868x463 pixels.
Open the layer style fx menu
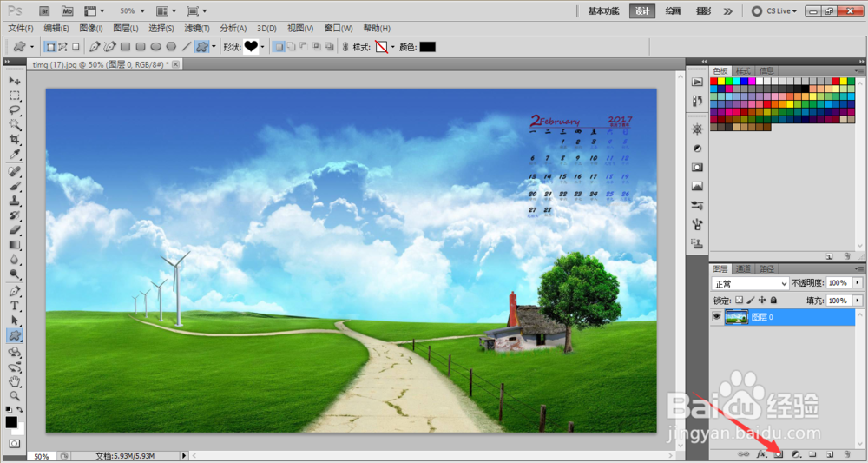point(762,454)
